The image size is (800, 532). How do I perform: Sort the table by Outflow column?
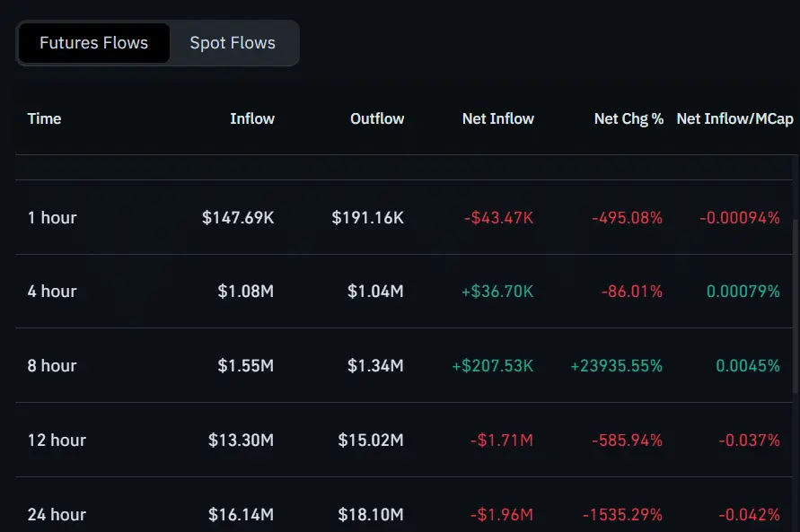click(376, 118)
